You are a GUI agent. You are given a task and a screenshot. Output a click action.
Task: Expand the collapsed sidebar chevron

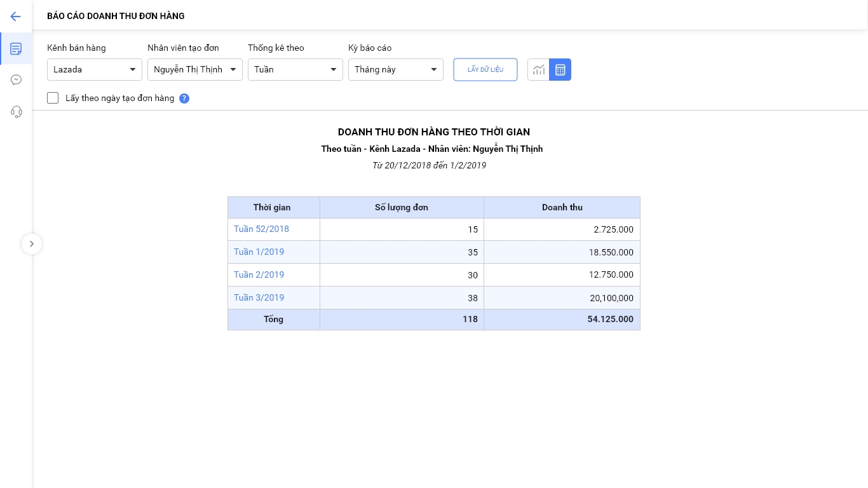(x=32, y=244)
